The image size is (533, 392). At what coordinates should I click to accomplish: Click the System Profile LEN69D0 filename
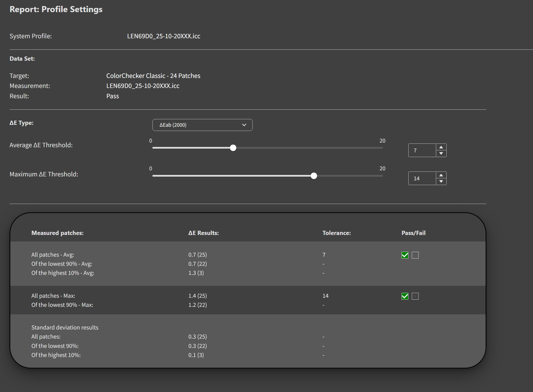tap(164, 36)
